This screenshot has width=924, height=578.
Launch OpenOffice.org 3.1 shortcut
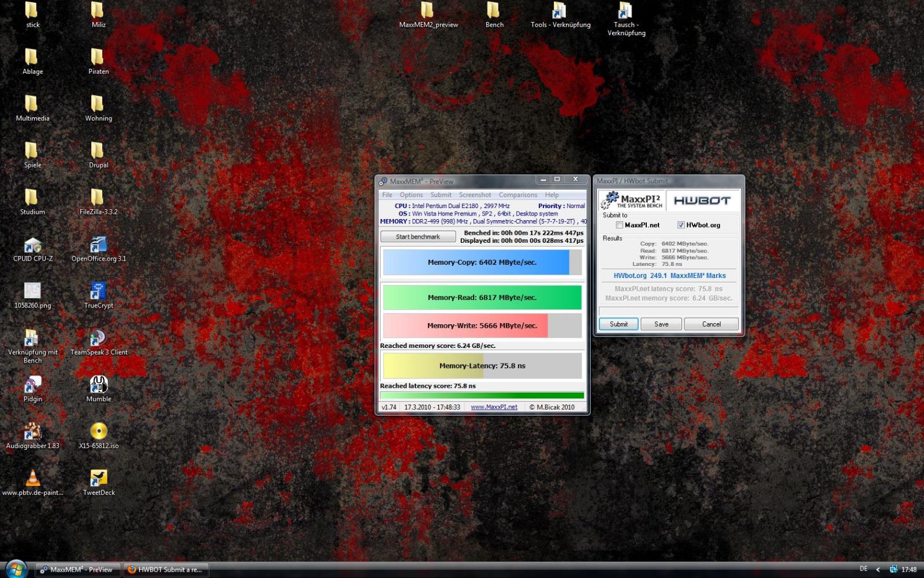[x=98, y=249]
